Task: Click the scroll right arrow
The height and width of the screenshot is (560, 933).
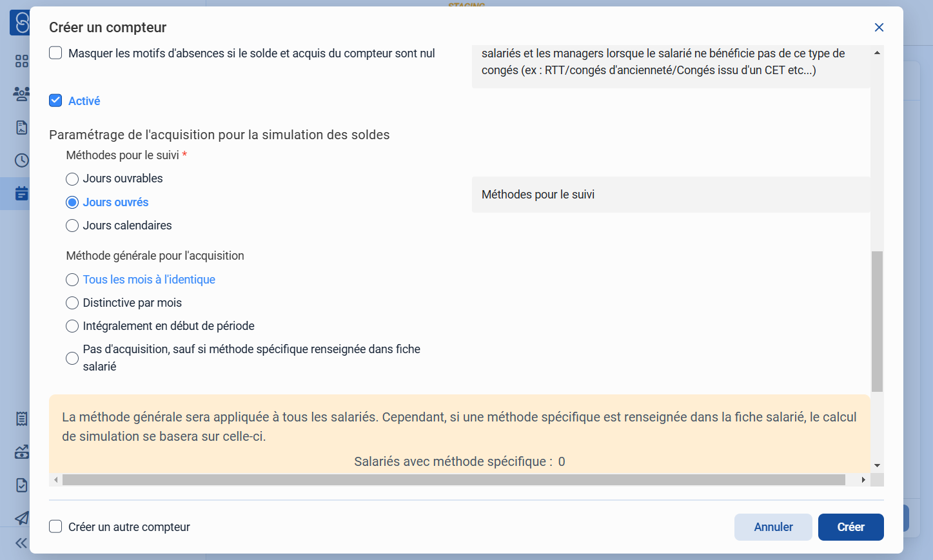Action: [x=863, y=480]
